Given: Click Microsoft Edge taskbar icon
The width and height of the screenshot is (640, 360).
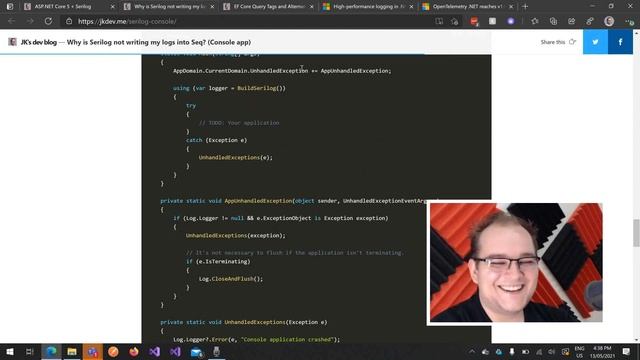Looking at the screenshot, I should click(x=51, y=351).
